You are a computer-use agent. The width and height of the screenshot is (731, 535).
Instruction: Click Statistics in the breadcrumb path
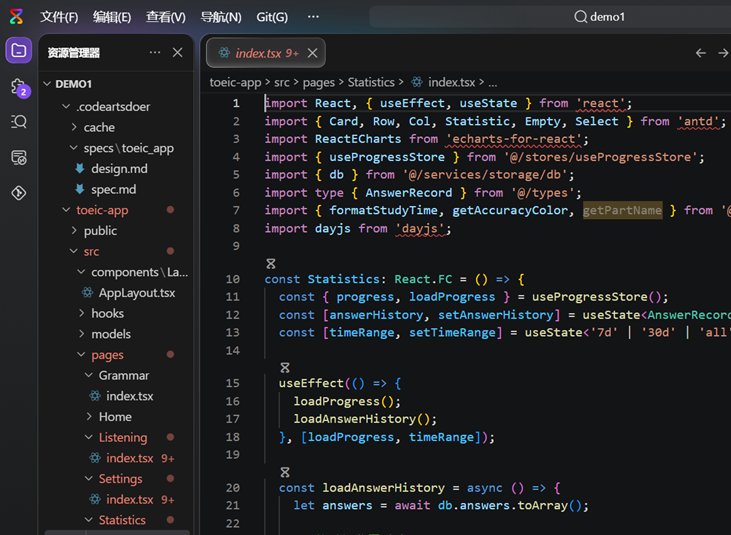point(370,82)
